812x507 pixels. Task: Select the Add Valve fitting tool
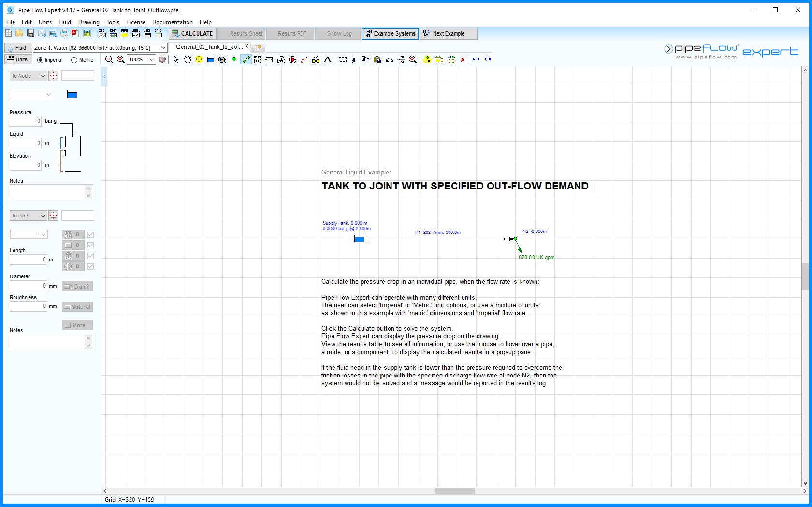pyautogui.click(x=258, y=59)
